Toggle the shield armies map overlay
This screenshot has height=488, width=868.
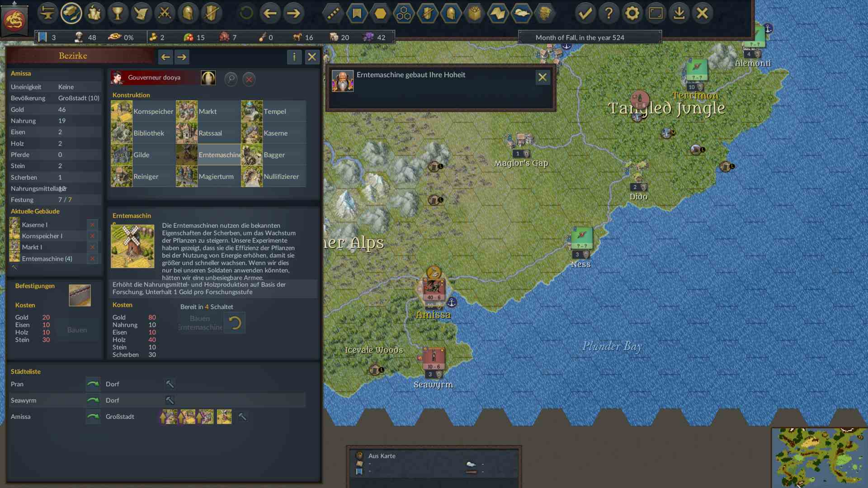427,14
